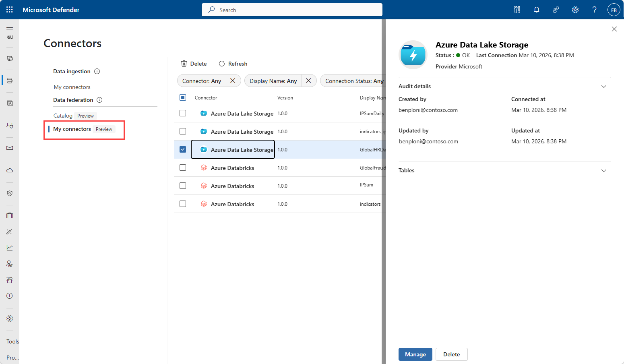This screenshot has height=364, width=624.
Task: Open the app launcher waffle icon
Action: [x=10, y=10]
